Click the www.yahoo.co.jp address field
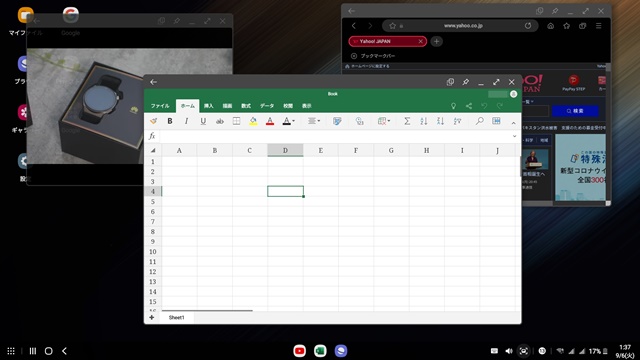This screenshot has width=640, height=360. 463,26
